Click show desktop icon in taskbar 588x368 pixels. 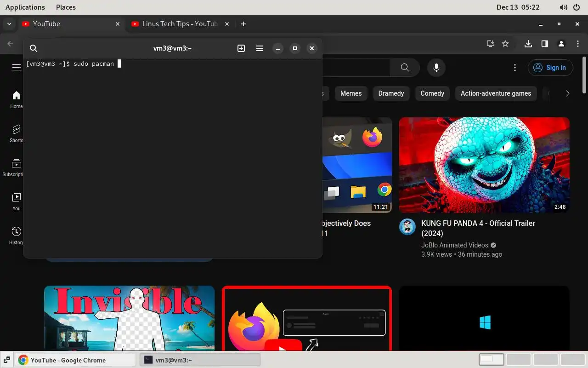(x=7, y=360)
